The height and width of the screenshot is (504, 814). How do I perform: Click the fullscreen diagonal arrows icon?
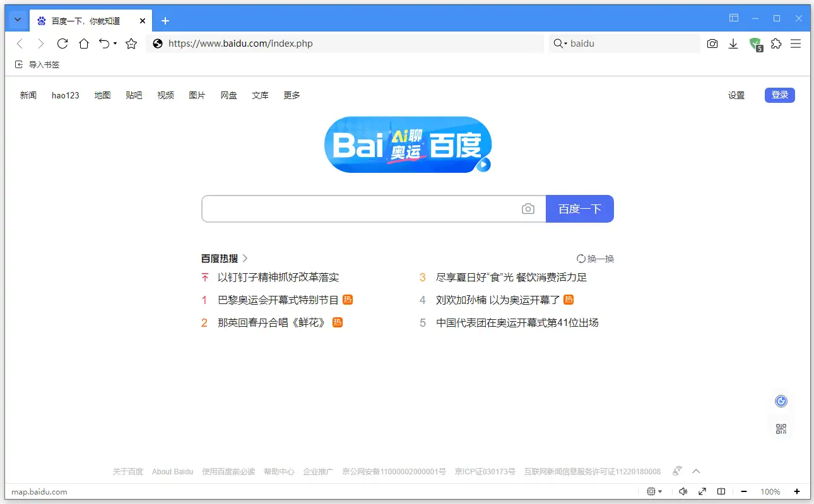coord(702,491)
